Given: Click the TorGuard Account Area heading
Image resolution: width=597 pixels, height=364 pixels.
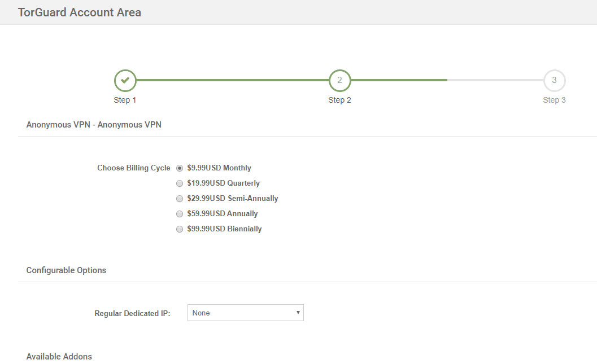Looking at the screenshot, I should coord(80,12).
